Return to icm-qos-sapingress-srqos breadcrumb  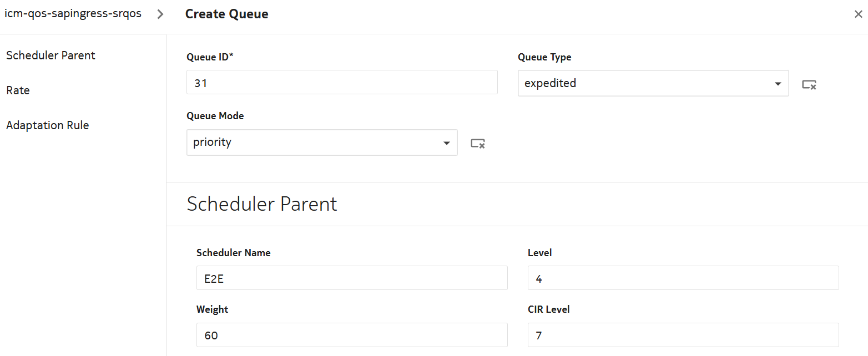[73, 14]
